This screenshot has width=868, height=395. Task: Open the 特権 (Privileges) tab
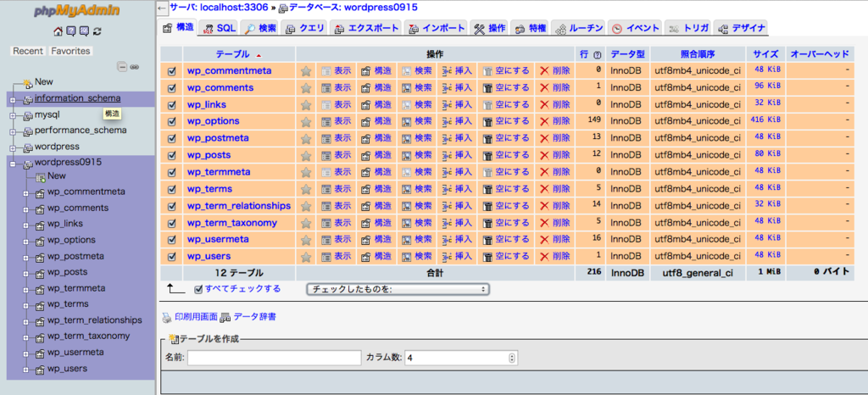530,28
